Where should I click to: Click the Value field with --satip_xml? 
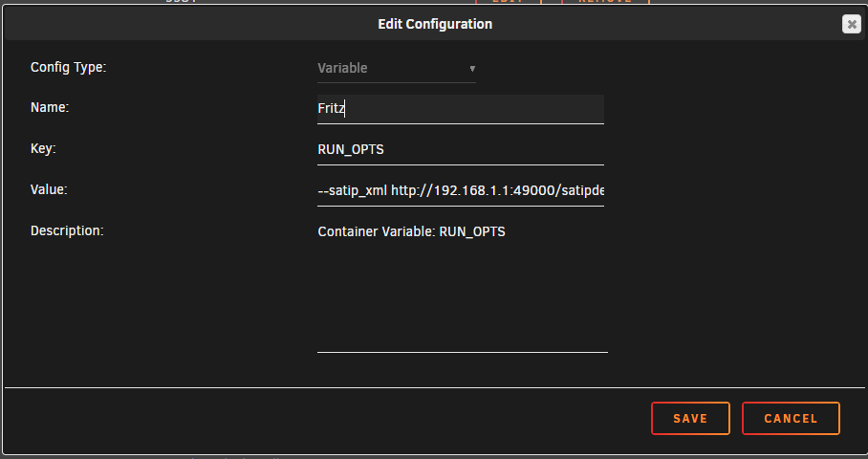(461, 191)
